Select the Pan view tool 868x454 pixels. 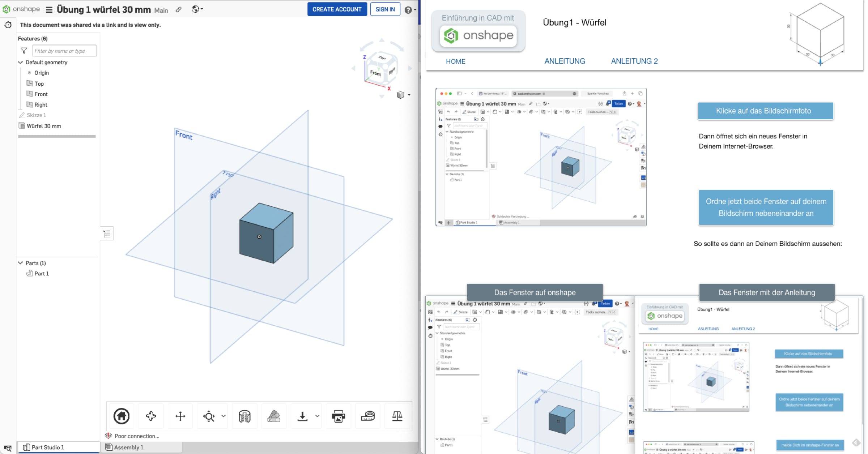click(x=180, y=416)
